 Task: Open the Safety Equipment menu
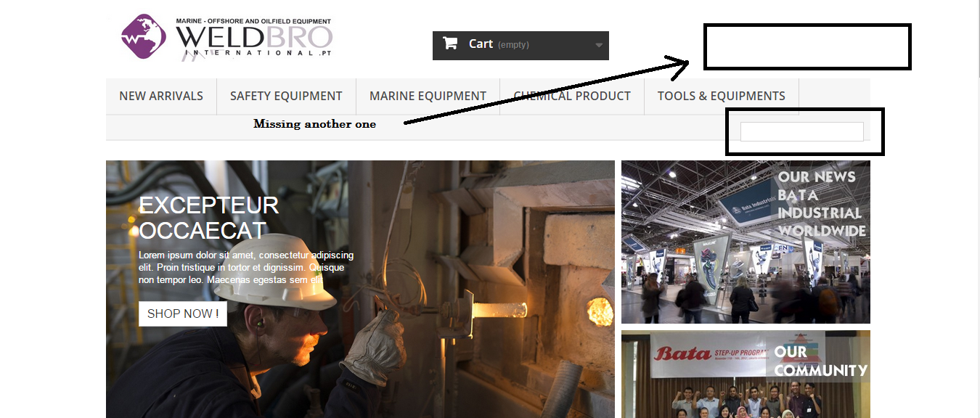[x=286, y=96]
